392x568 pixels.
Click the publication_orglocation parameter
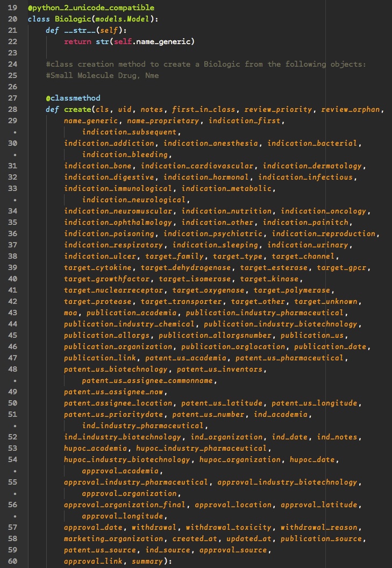tap(233, 346)
